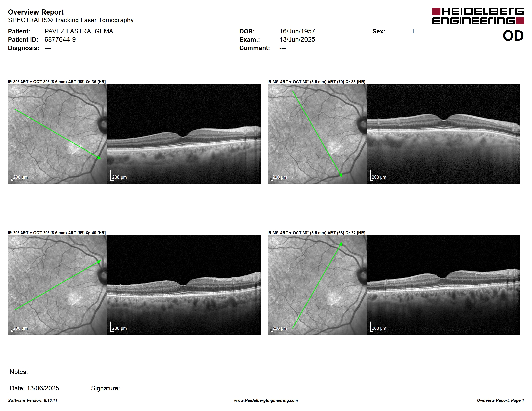Click Software Version: 6.16.11 text
Viewport: 532px width, 411px height.
tap(33, 400)
